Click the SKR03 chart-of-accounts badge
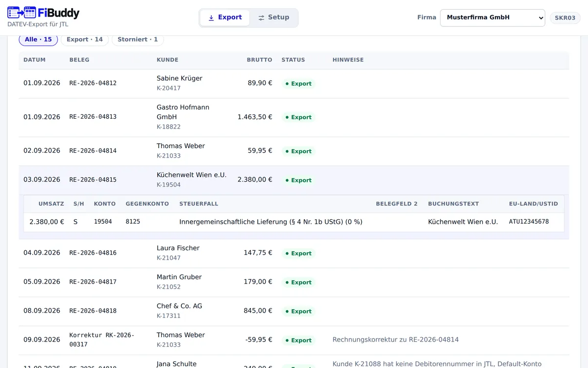The height and width of the screenshot is (368, 588). pyautogui.click(x=565, y=18)
